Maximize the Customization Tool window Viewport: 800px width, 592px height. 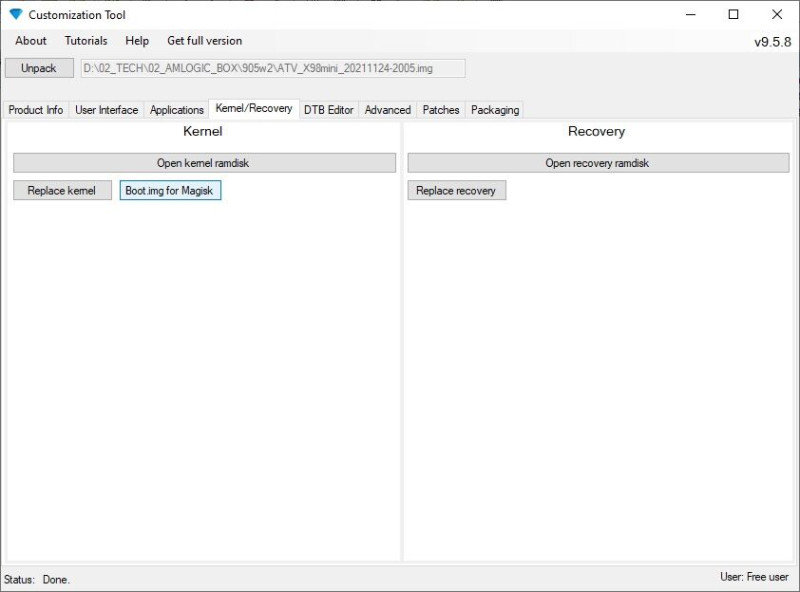coord(733,14)
